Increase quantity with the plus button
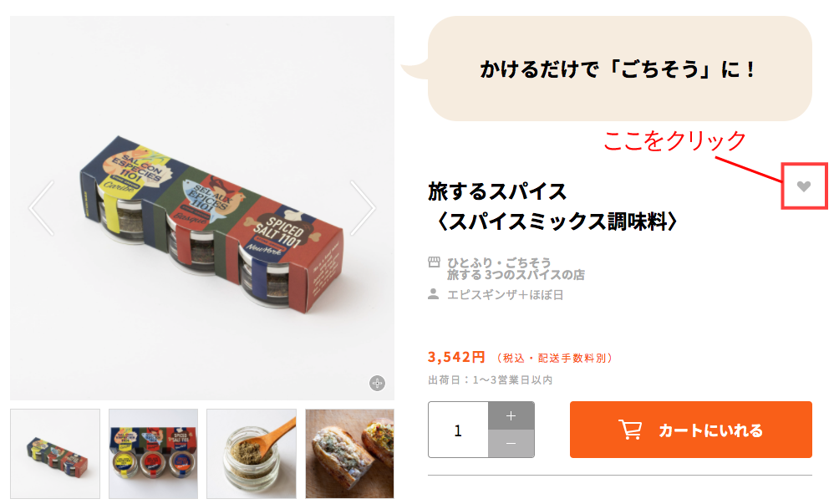Screen dimensions: 834x504 click(511, 415)
